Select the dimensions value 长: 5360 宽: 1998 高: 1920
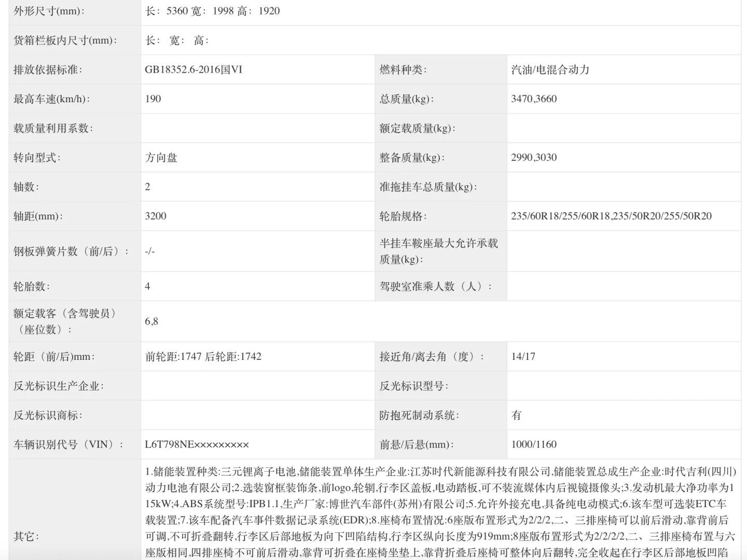This screenshot has height=560, width=747. click(212, 11)
